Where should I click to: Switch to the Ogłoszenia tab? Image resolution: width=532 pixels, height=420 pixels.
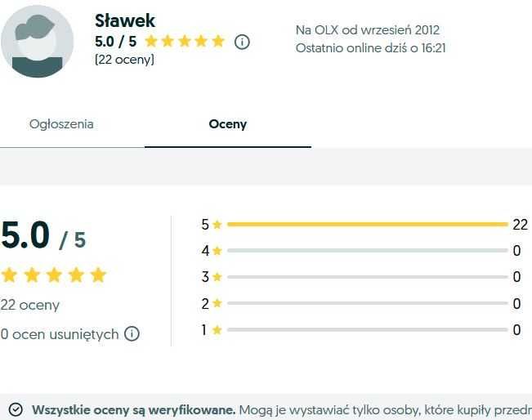tap(61, 124)
